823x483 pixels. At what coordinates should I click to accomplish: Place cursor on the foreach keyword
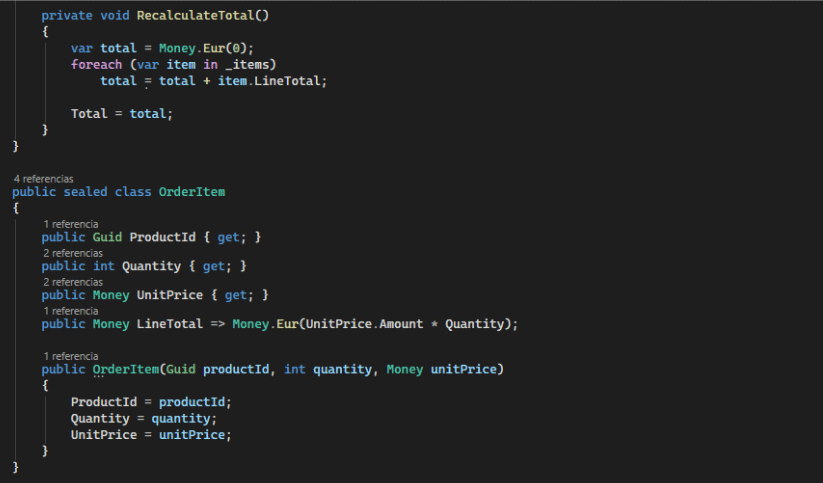tap(95, 64)
